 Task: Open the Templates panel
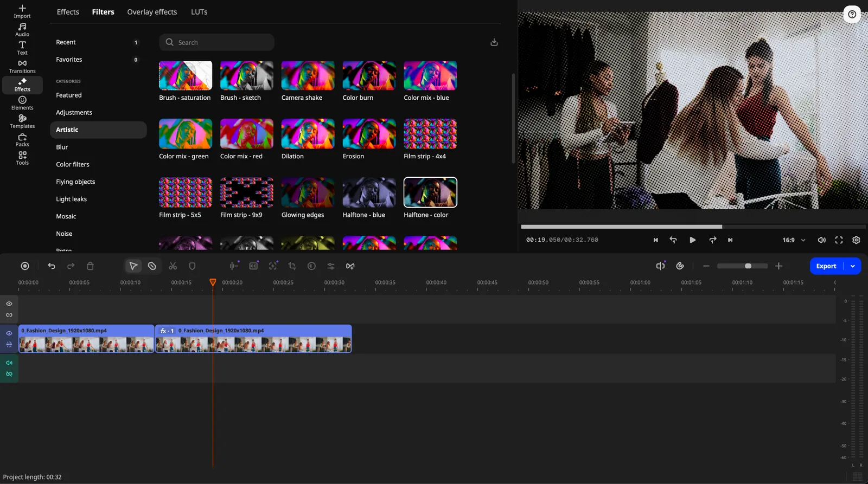pyautogui.click(x=22, y=122)
